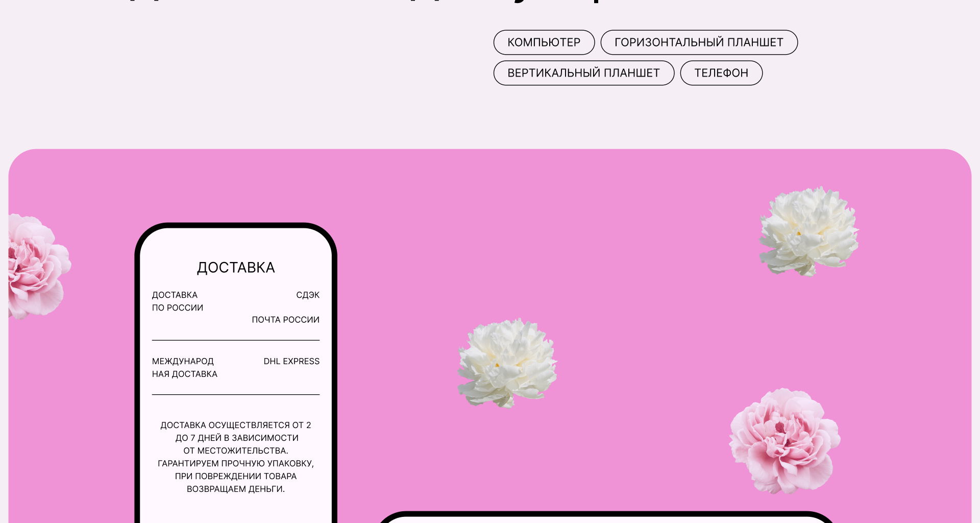Image resolution: width=980 pixels, height=523 pixels.
Task: Click ПОЧТА РОССИИ delivery option
Action: coord(285,320)
